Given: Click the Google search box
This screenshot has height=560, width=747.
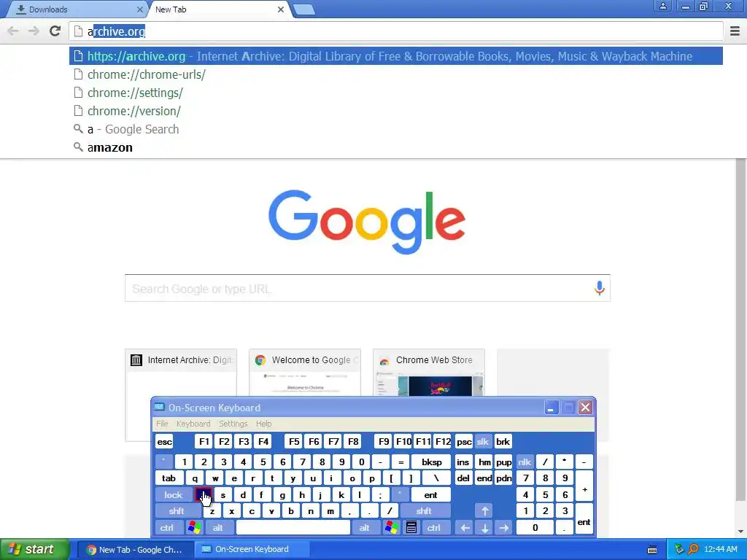Looking at the screenshot, I should coord(368,288).
